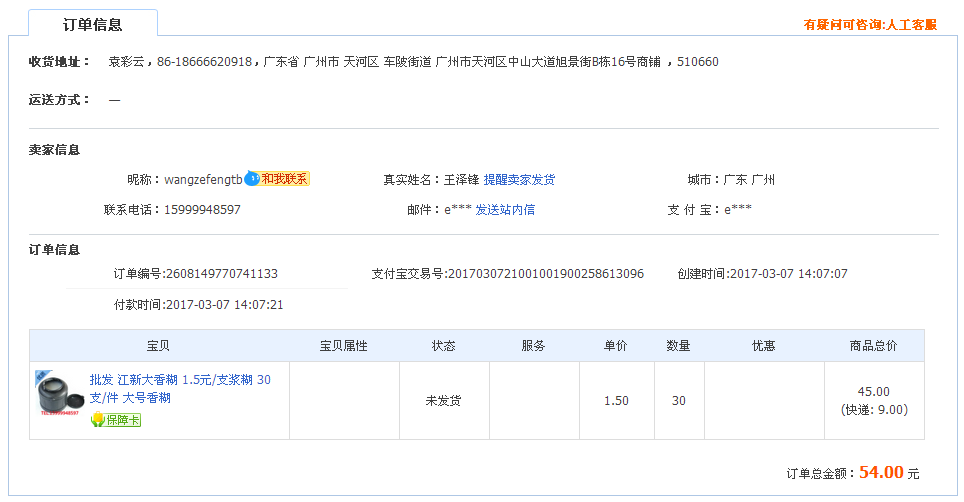Click the 宝贝 column header

coord(158,346)
